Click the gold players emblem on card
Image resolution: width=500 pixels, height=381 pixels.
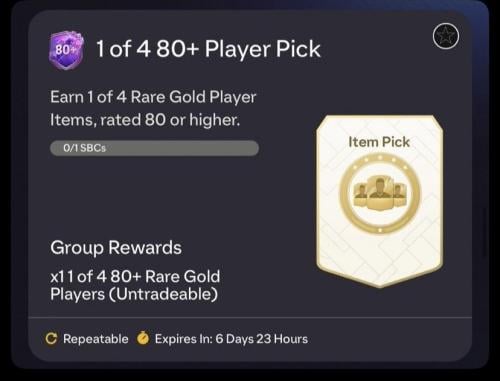380,194
